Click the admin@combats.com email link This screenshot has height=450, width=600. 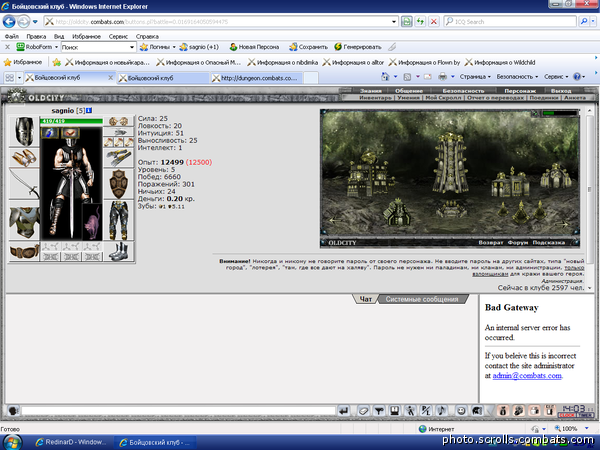pos(527,375)
